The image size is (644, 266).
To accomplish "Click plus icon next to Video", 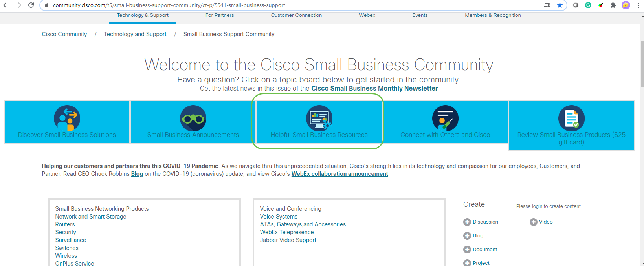I will pos(534,222).
